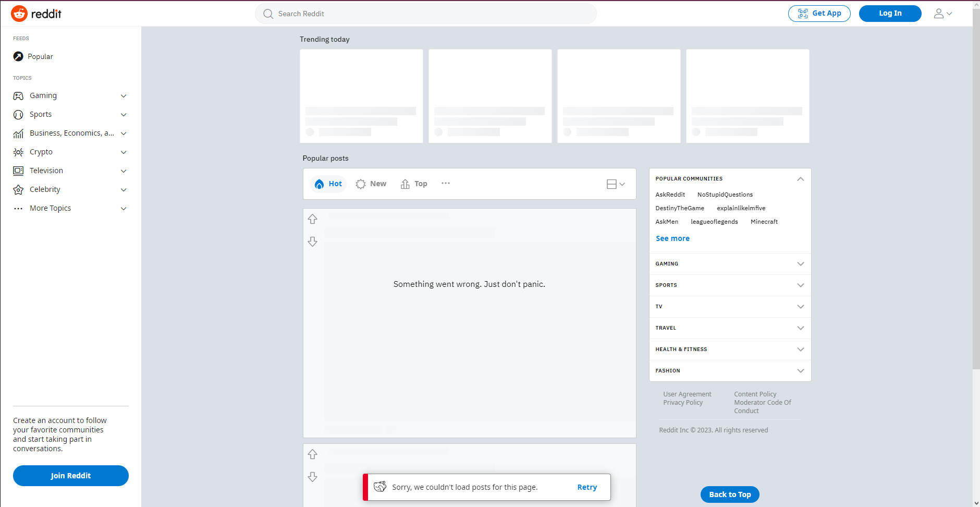The height and width of the screenshot is (507, 980).
Task: Collapse the Popular Communities section
Action: click(801, 179)
